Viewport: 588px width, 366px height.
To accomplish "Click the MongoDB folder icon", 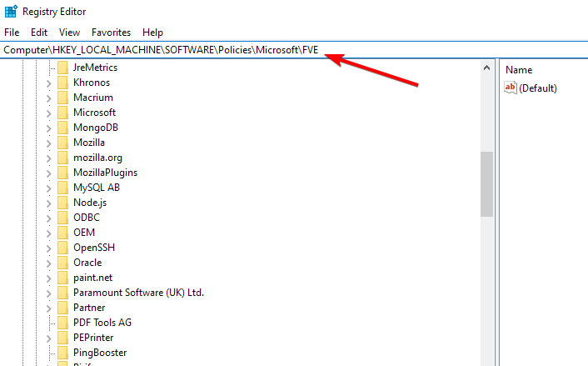I will click(63, 128).
